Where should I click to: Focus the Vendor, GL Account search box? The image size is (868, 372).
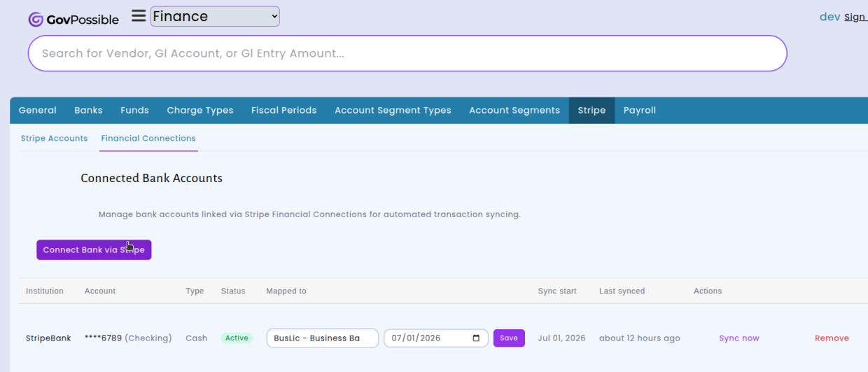pos(407,53)
